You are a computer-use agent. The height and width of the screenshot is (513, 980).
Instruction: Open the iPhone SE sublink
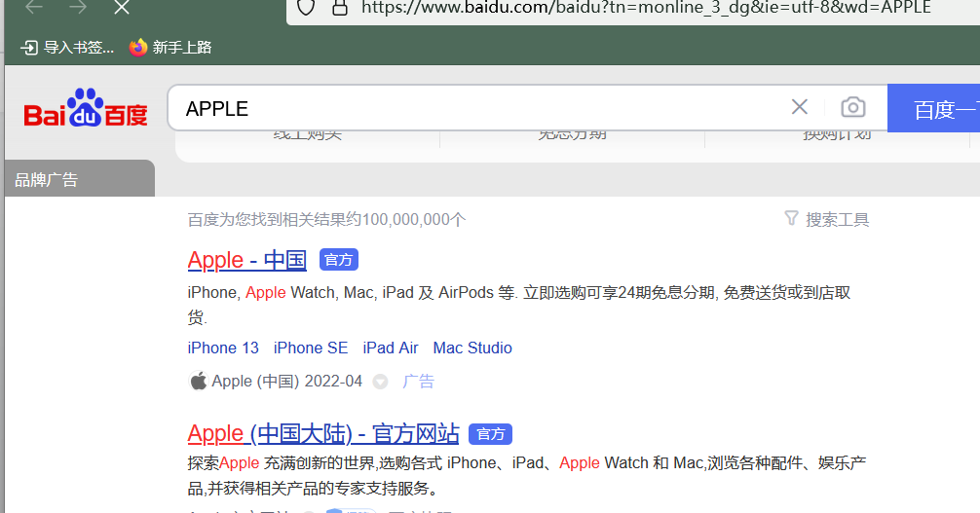311,348
